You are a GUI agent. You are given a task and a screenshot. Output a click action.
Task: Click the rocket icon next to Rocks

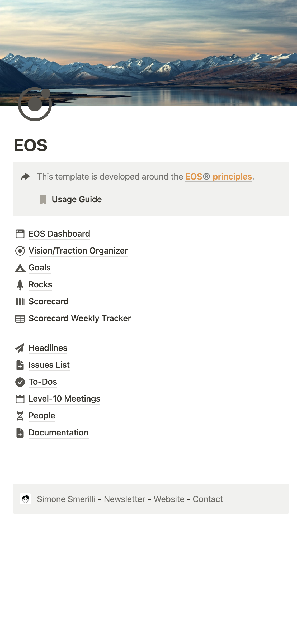pyautogui.click(x=20, y=285)
